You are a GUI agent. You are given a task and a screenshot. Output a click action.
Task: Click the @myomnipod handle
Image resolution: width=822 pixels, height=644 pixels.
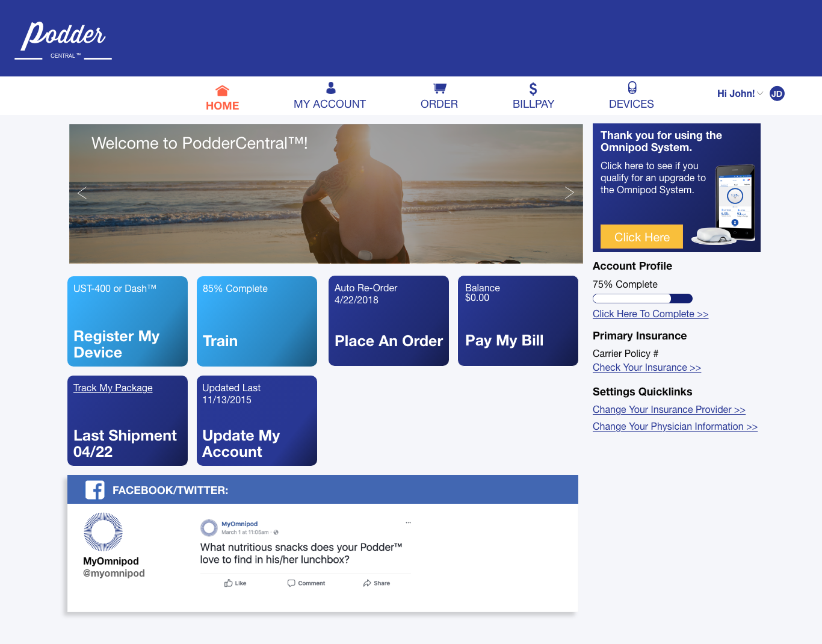114,574
